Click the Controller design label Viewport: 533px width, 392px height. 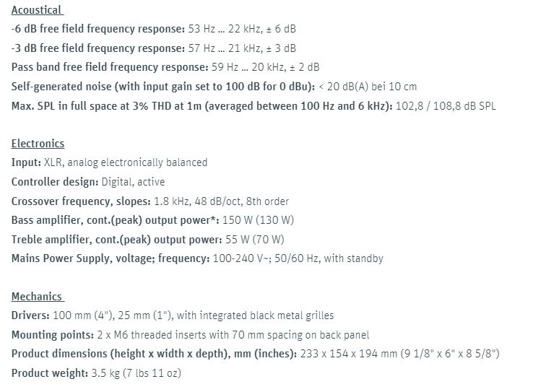coord(55,182)
